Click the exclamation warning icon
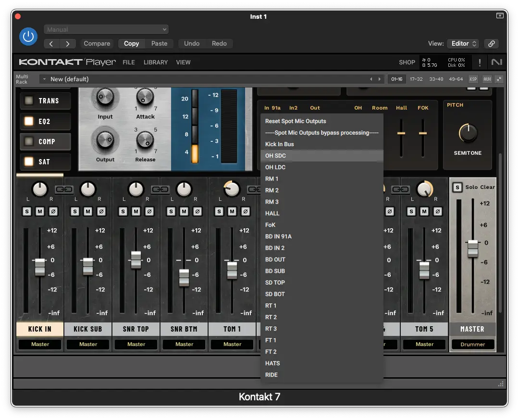The width and height of the screenshot is (519, 420). click(x=480, y=62)
